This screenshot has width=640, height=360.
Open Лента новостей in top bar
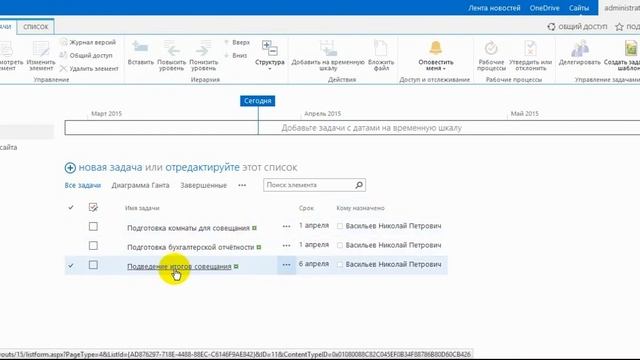[494, 8]
